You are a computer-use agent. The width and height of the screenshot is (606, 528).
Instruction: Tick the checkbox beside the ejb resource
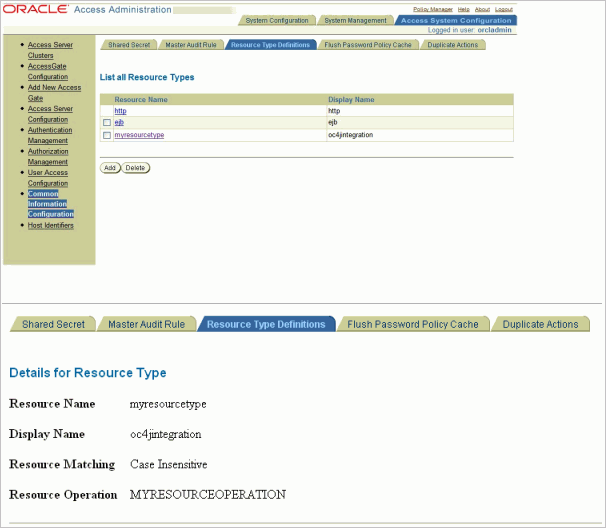pyautogui.click(x=107, y=123)
